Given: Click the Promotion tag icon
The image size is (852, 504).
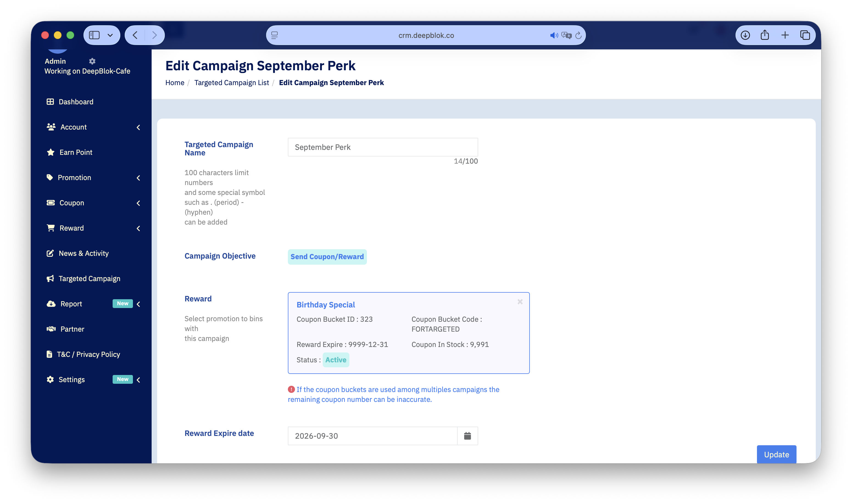Looking at the screenshot, I should [x=50, y=177].
